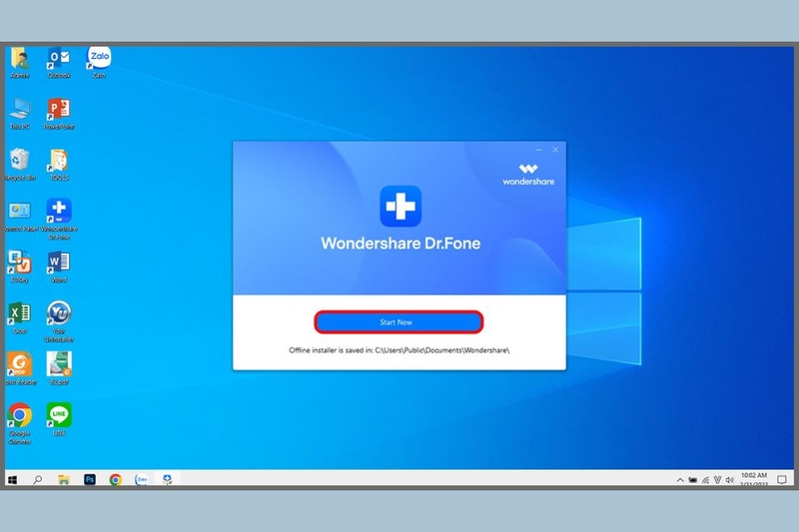Select the This PC desktop icon
The image size is (799, 532).
(20, 114)
